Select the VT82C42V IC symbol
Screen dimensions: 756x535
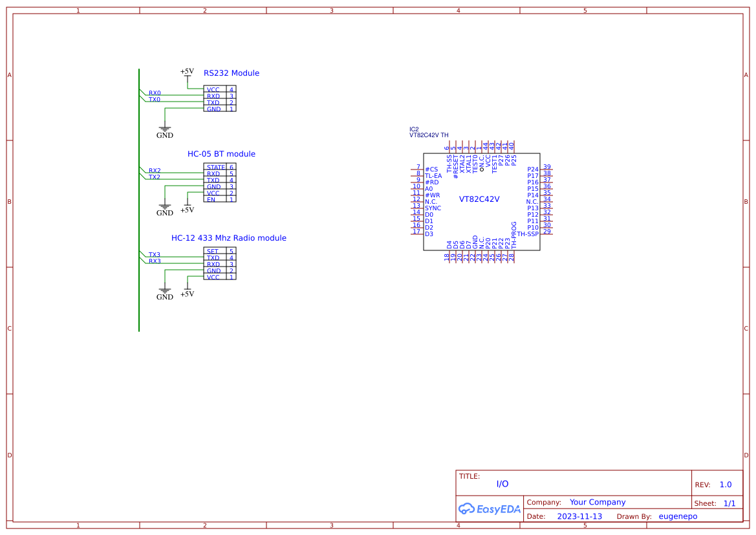click(480, 199)
